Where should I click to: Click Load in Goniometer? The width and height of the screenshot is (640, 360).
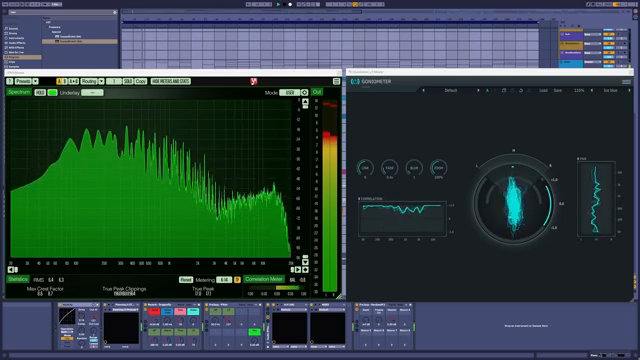543,90
